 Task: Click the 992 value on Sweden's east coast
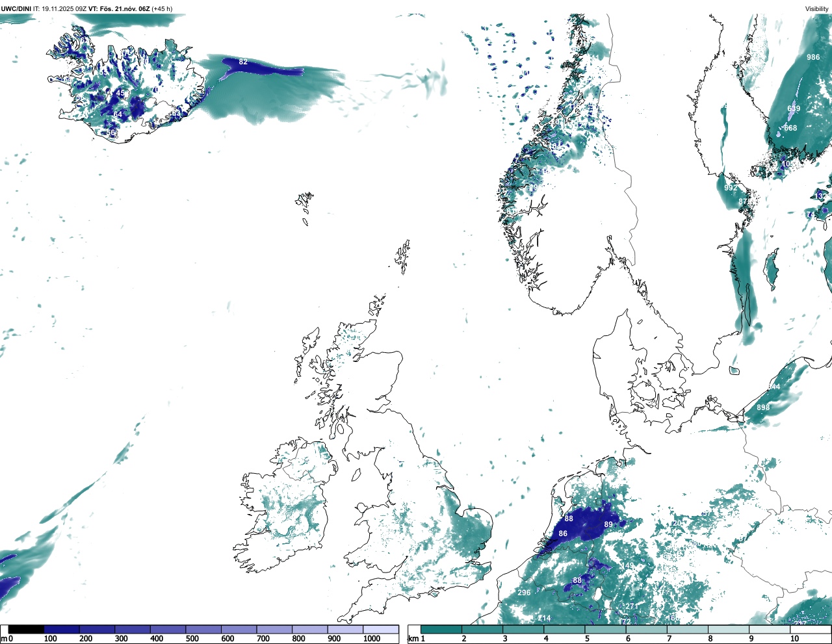[x=731, y=188]
